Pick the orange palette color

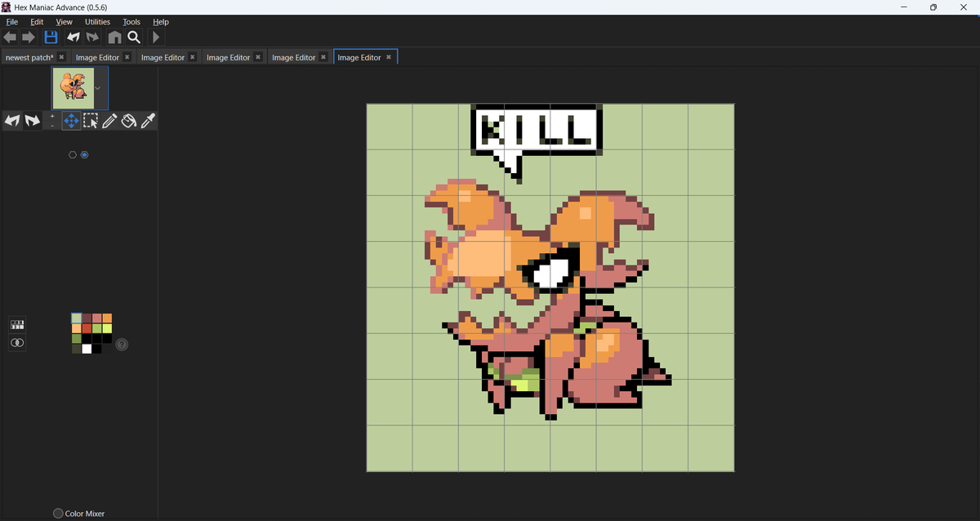tap(107, 318)
